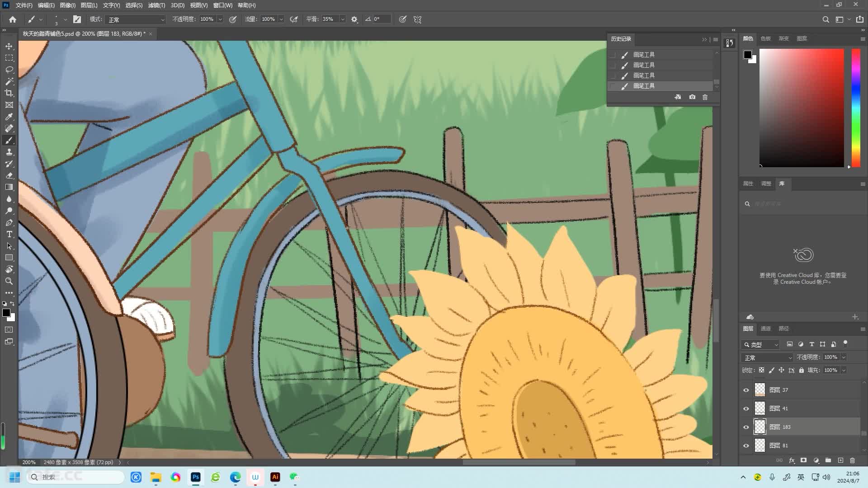Viewport: 868px width, 488px height.
Task: Select the Spot Healing Brush tool
Action: coord(9,128)
